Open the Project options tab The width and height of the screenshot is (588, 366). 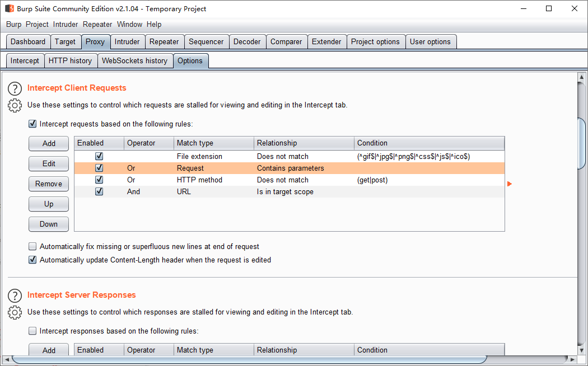pos(376,41)
